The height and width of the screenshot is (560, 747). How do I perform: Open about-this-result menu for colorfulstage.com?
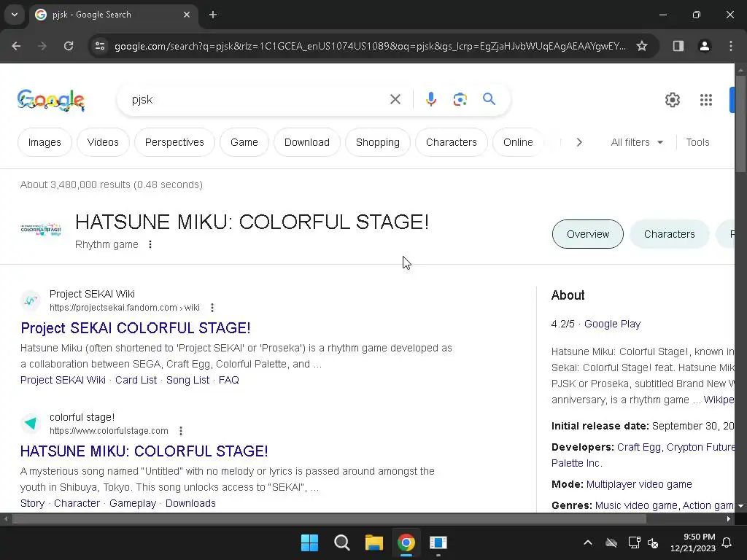point(181,431)
